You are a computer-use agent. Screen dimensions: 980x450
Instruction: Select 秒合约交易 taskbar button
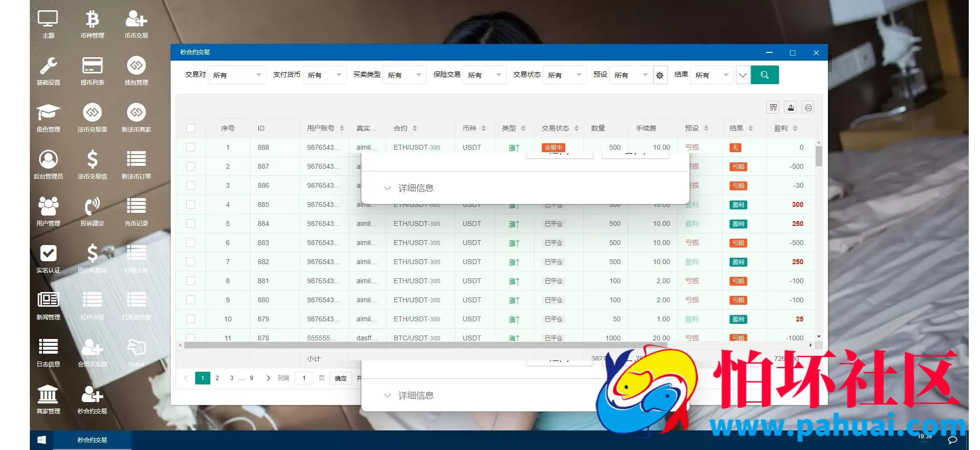[x=92, y=440]
